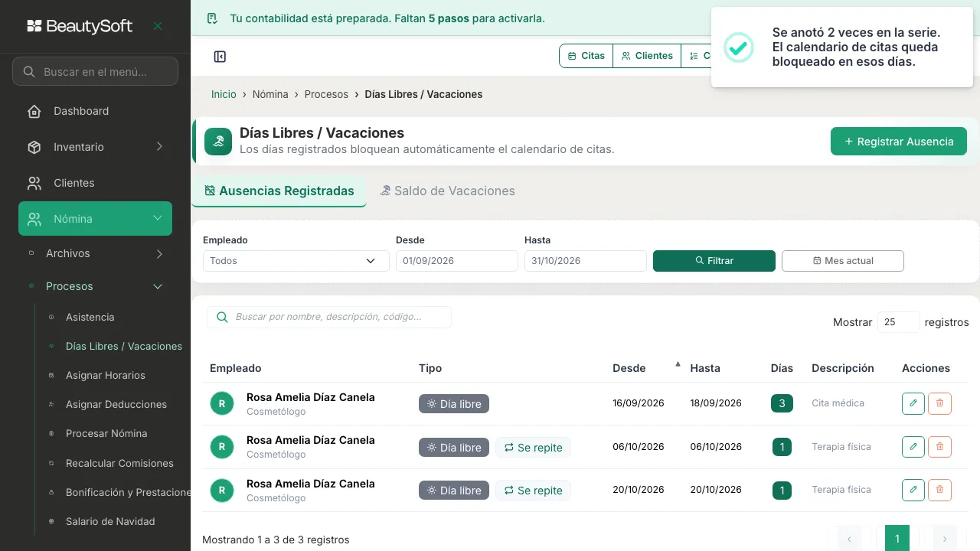Delete the 20/10/2026 absence entry
Image resolution: width=980 pixels, height=551 pixels.
[x=940, y=490]
